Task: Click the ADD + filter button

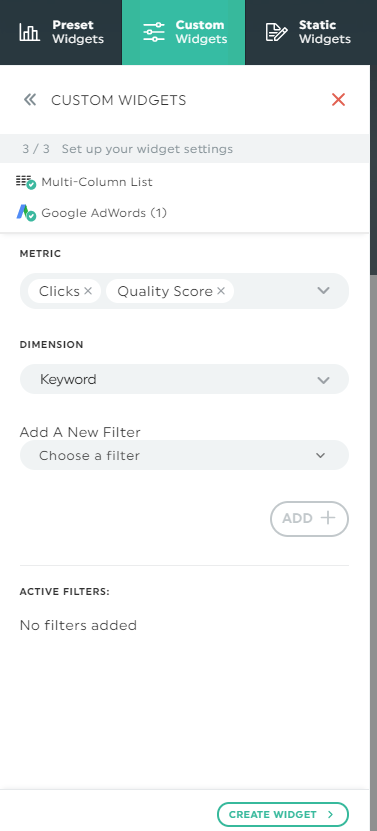Action: click(310, 519)
